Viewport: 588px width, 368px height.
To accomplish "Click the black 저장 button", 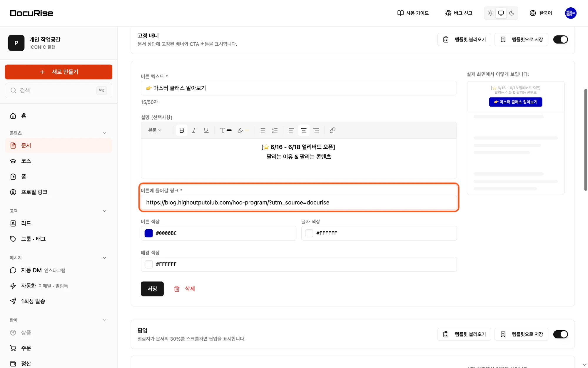I will click(152, 289).
